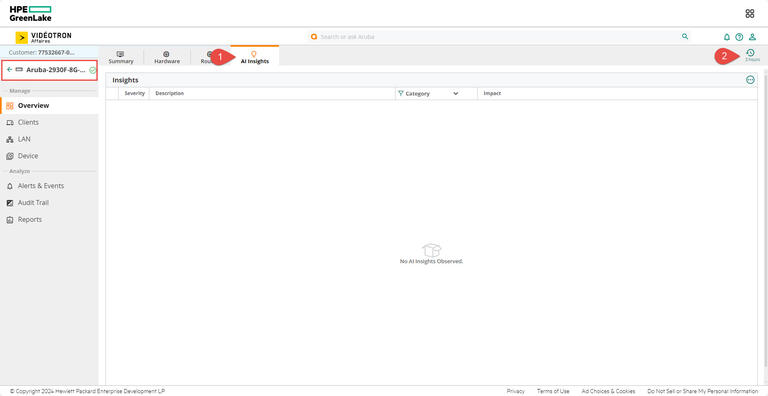
Task: Switch to the Hardware tab
Action: click(x=167, y=57)
